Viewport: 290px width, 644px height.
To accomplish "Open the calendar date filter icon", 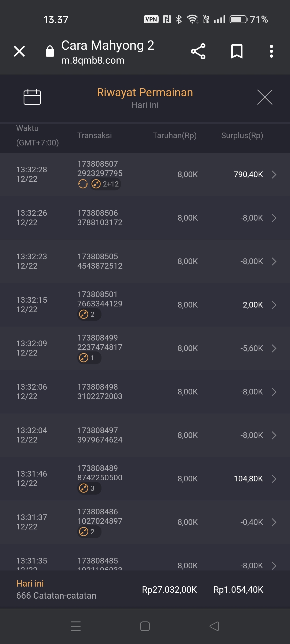I will pos(32,97).
